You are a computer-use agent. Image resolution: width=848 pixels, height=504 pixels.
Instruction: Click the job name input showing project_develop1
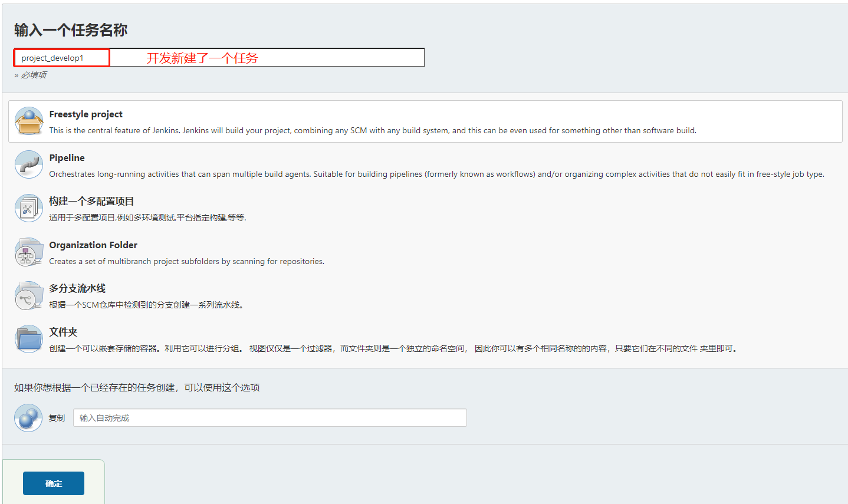pyautogui.click(x=61, y=57)
